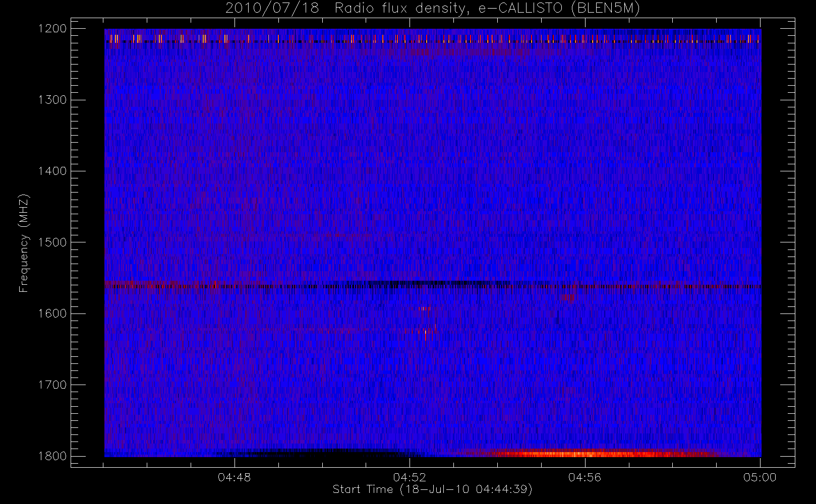Click the 1800 frequency tick label
This screenshot has width=816, height=504.
click(x=52, y=456)
